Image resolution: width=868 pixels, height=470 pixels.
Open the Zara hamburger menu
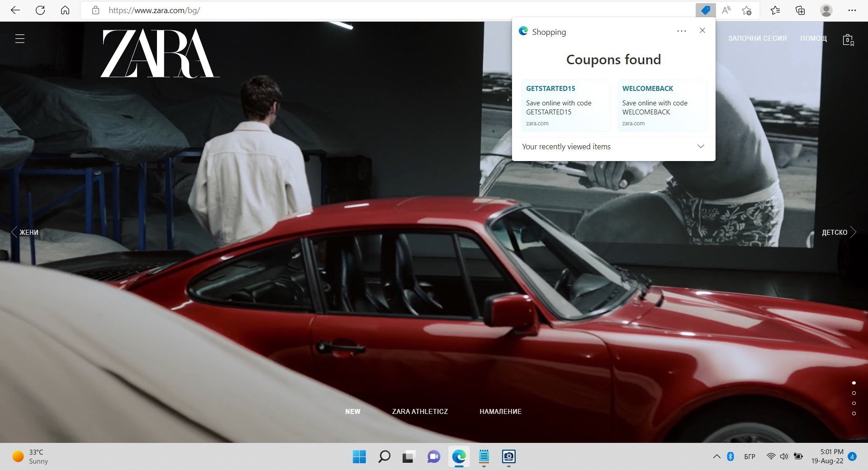20,39
